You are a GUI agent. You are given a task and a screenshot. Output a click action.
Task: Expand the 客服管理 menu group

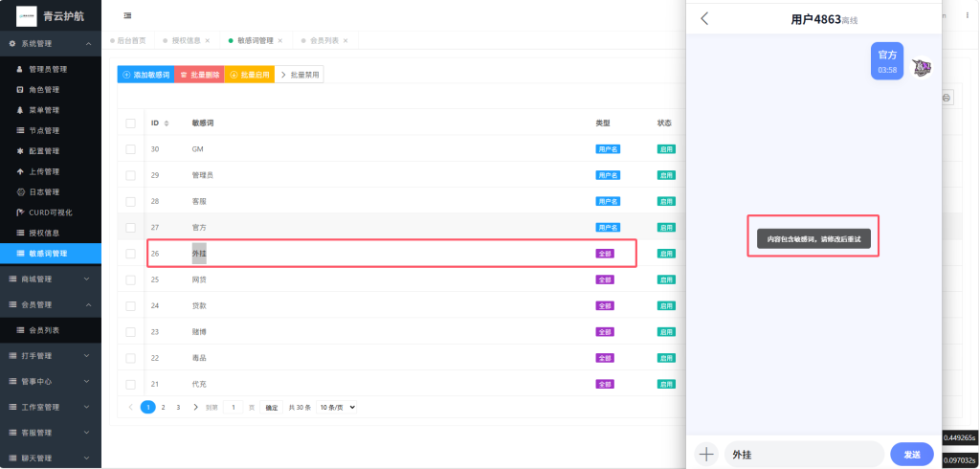(x=51, y=433)
